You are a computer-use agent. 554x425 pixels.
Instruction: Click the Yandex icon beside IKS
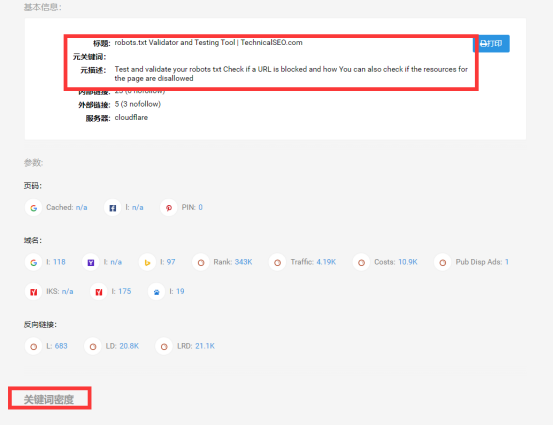click(x=34, y=292)
